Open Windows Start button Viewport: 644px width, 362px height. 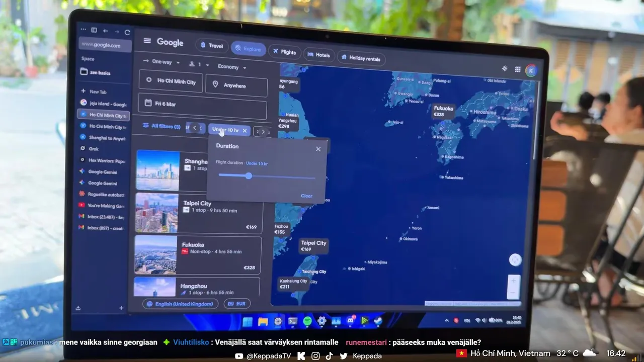[247, 322]
